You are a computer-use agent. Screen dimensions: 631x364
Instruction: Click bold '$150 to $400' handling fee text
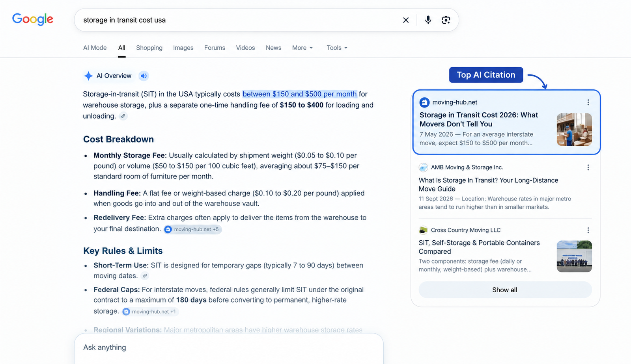302,105
